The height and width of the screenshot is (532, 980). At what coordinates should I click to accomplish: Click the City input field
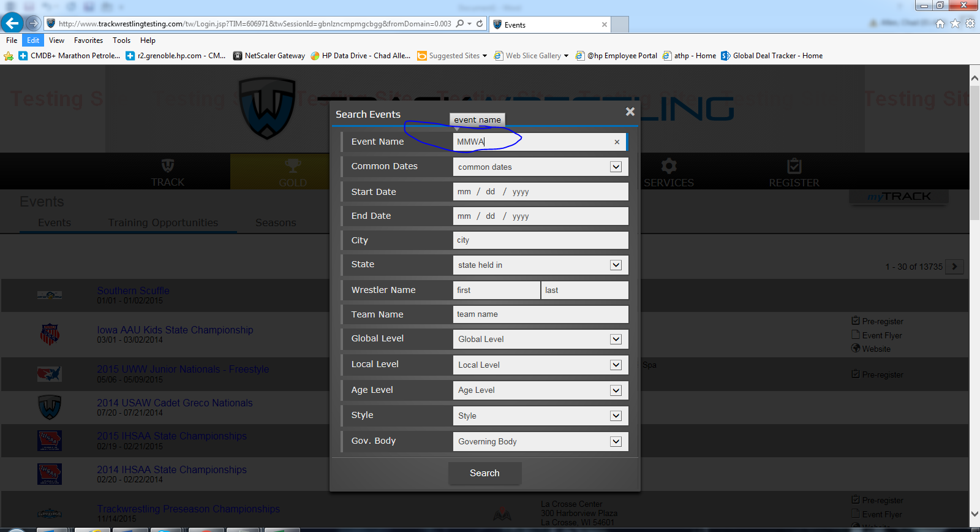click(540, 240)
